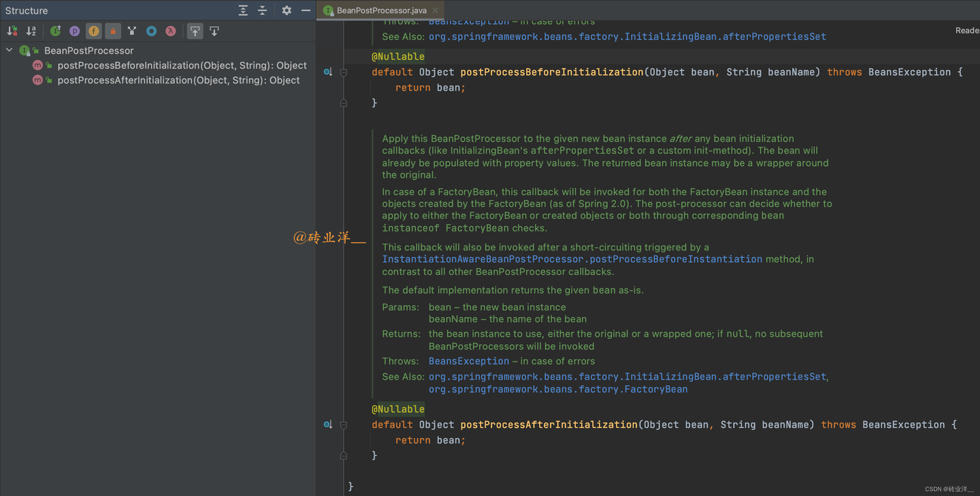The image size is (980, 496).
Task: Sort structure by visibility
Action: (12, 31)
